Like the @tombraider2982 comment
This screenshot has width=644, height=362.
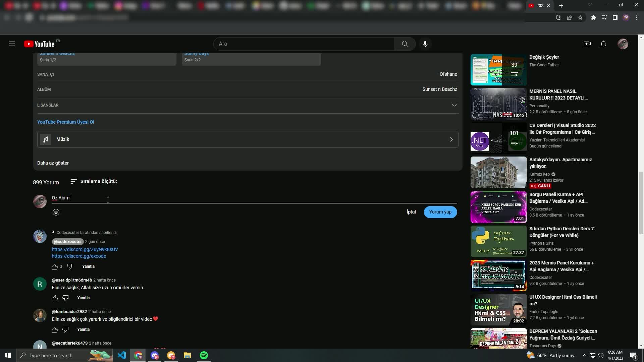point(55,329)
